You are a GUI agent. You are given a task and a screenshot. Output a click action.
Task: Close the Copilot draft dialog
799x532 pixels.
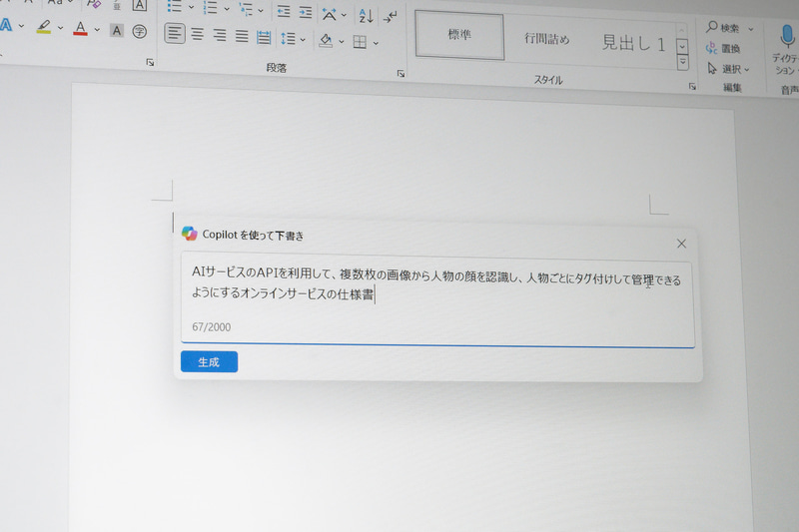pyautogui.click(x=681, y=244)
